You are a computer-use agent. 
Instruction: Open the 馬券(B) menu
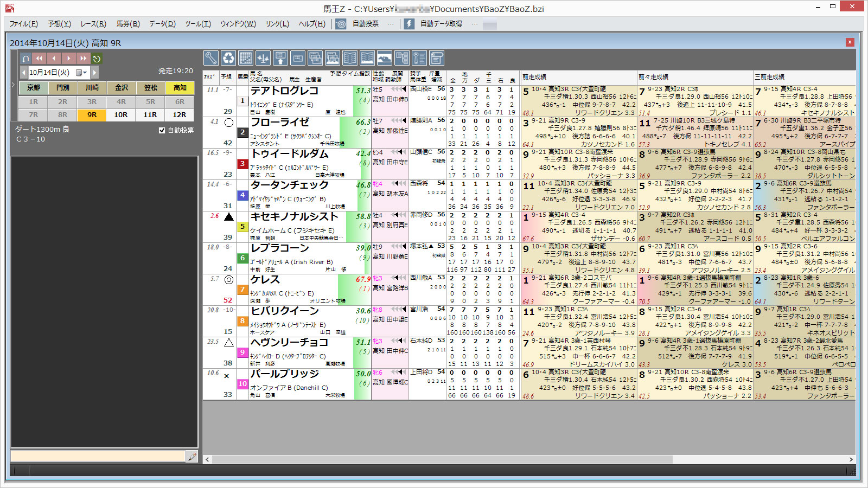[128, 24]
